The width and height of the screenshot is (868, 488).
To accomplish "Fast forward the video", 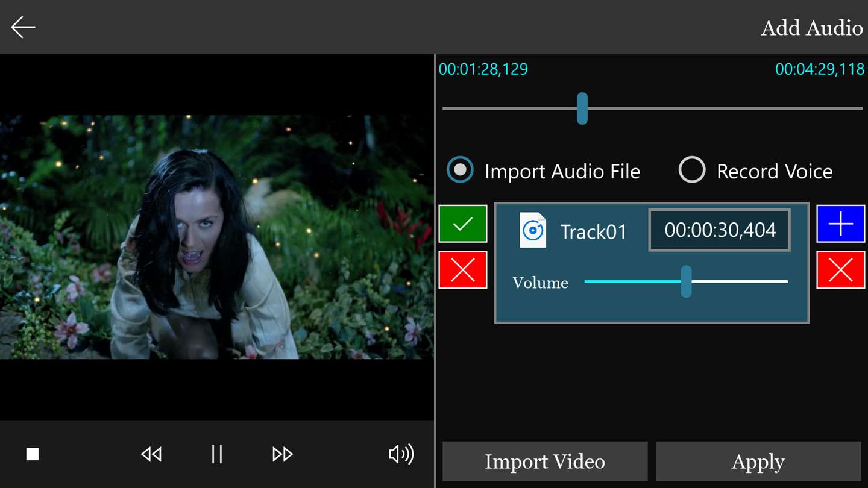I will [x=283, y=454].
